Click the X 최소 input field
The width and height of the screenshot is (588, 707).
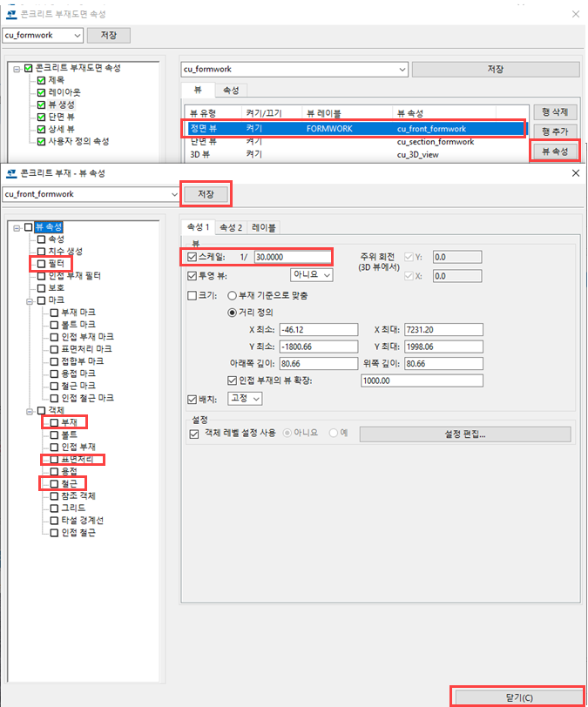tap(319, 330)
